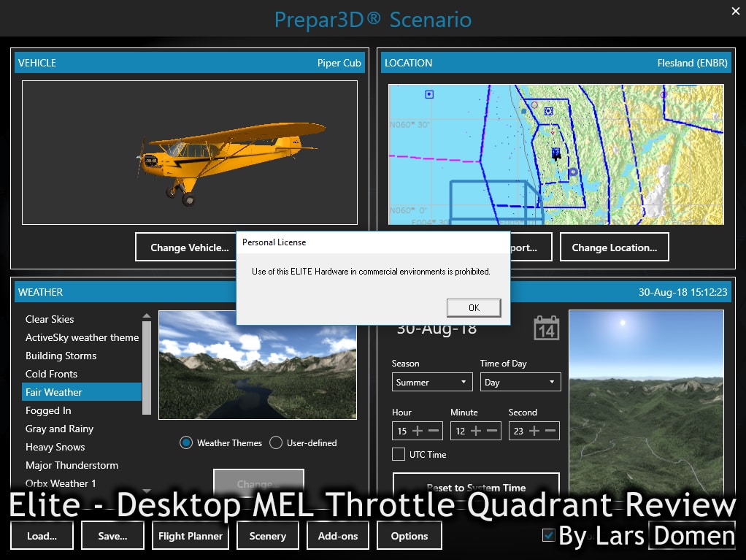Select the User-defined radio button
This screenshot has width=746, height=560.
coord(276,442)
